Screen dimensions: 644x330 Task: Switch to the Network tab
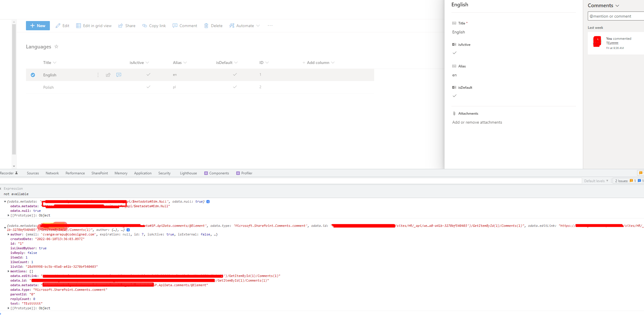52,173
